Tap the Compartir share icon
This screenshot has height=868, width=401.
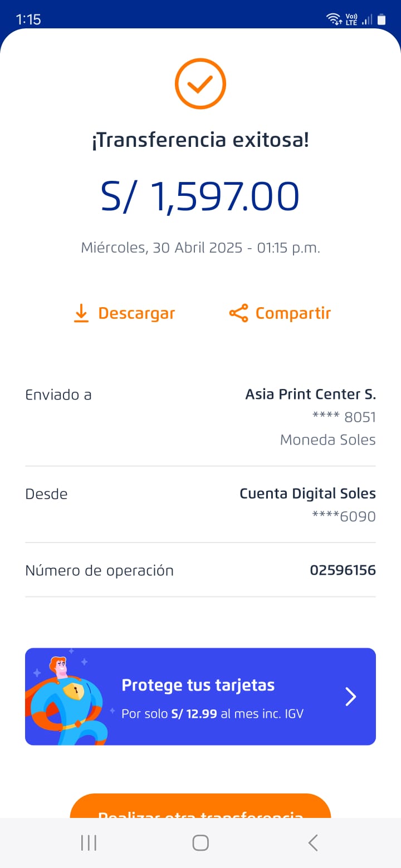(238, 313)
